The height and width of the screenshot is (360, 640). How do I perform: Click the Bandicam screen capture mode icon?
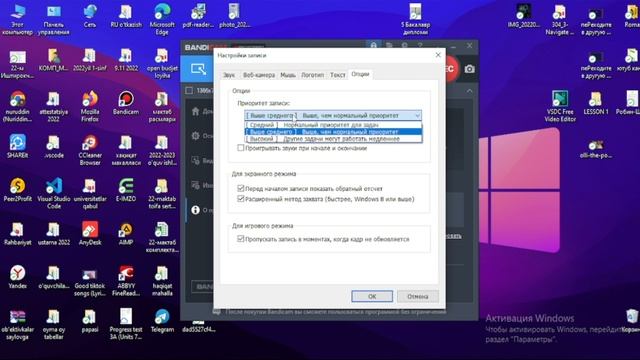coord(198,69)
